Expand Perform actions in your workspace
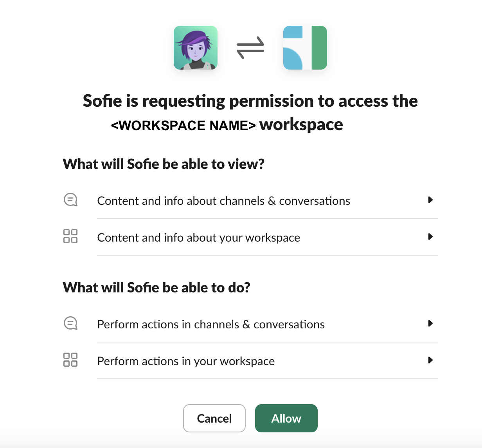Viewport: 482px width, 448px height. click(x=431, y=360)
